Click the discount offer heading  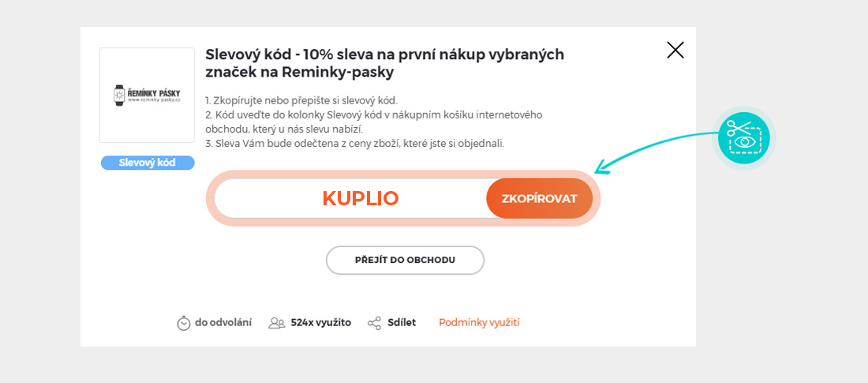click(384, 63)
